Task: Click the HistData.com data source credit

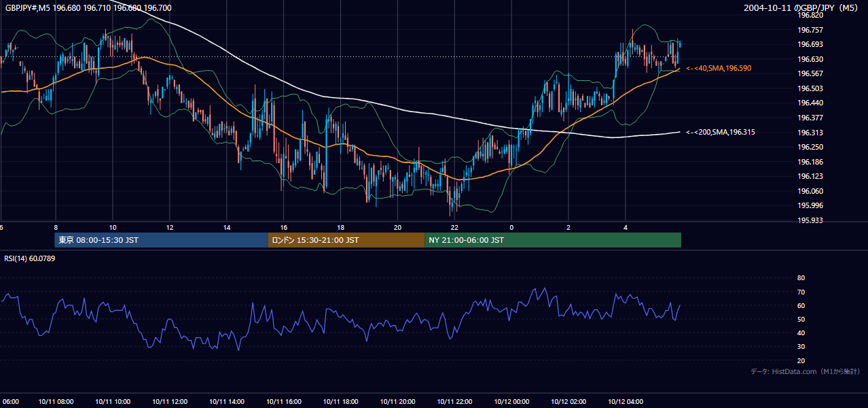Action: [x=806, y=371]
